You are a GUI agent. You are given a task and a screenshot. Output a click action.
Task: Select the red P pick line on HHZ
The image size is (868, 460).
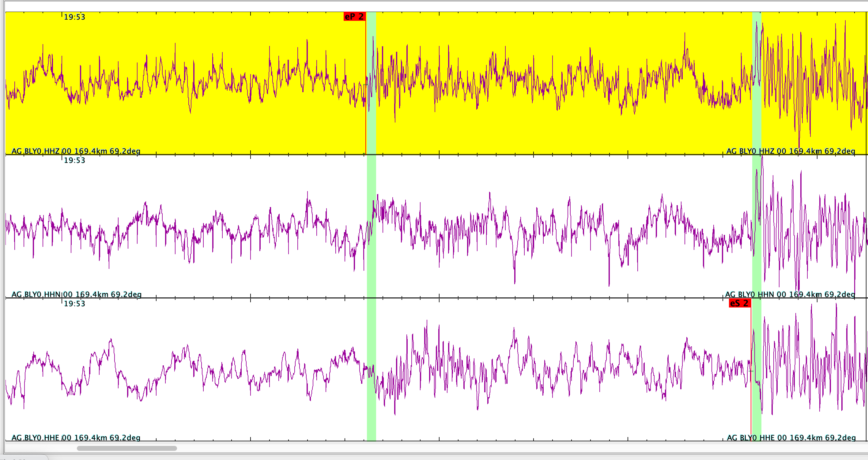pos(366,128)
